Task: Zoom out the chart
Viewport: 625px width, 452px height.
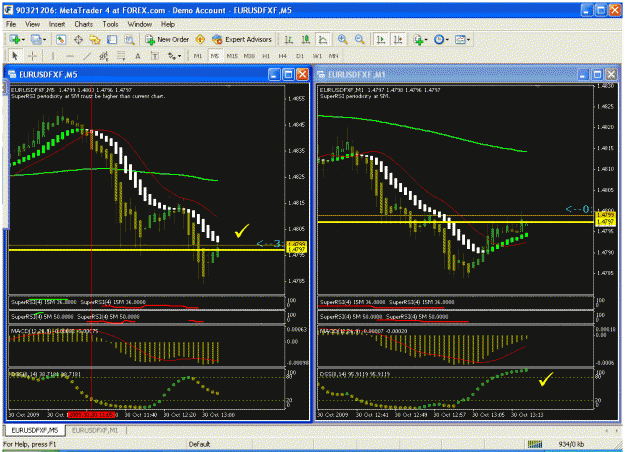Action: coord(360,39)
